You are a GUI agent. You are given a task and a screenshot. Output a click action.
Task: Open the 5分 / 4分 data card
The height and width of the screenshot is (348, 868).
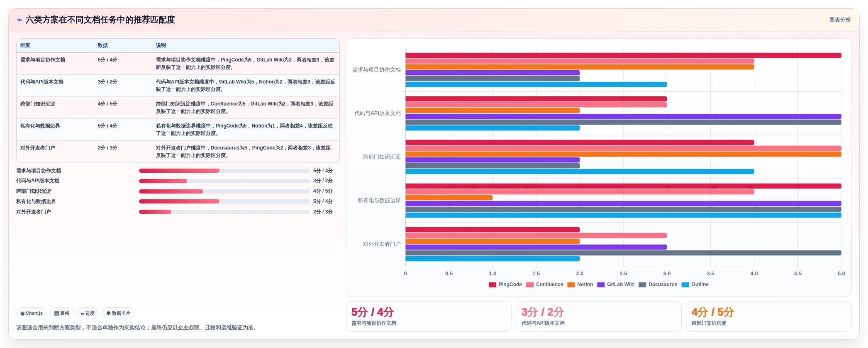[x=429, y=316]
